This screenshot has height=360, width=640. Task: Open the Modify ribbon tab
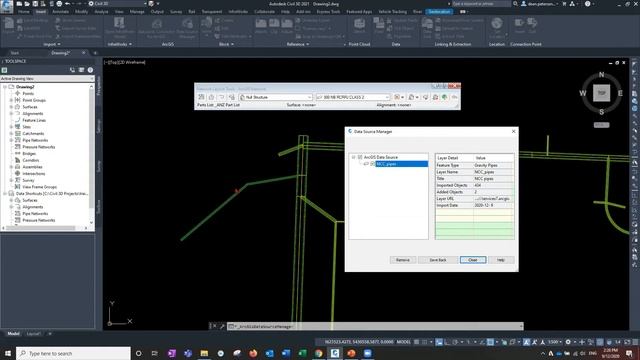pyautogui.click(x=81, y=12)
